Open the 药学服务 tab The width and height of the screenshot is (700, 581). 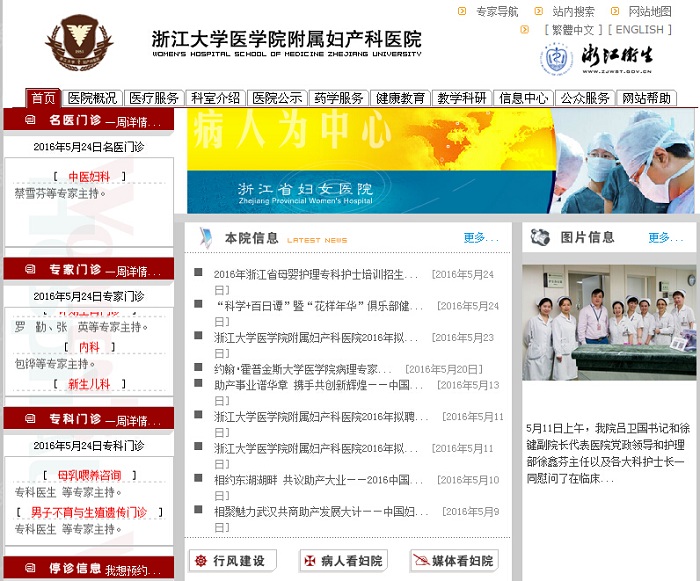[338, 98]
